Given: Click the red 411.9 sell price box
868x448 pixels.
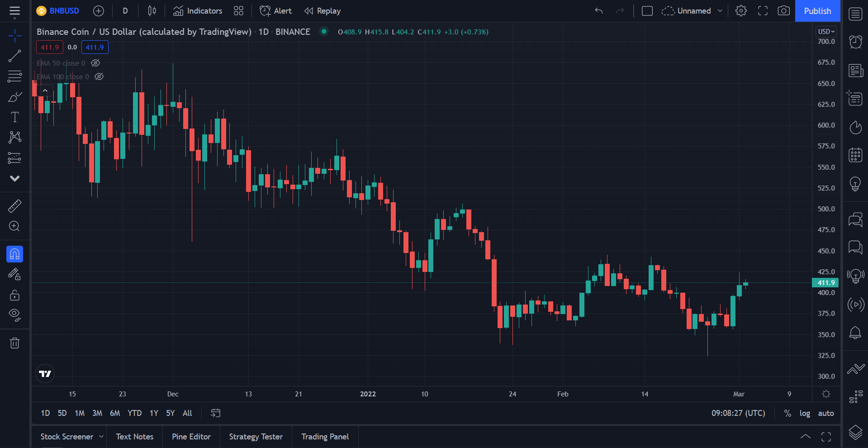Looking at the screenshot, I should (50, 47).
